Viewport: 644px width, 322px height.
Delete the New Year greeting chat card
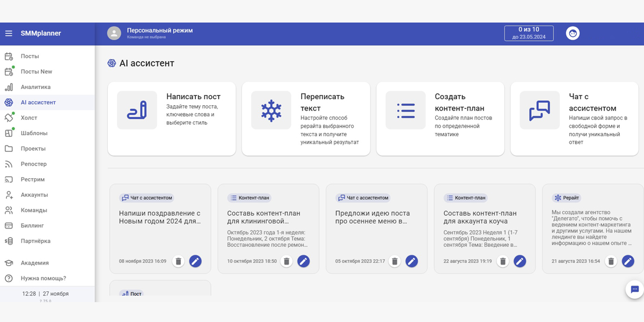click(x=179, y=261)
